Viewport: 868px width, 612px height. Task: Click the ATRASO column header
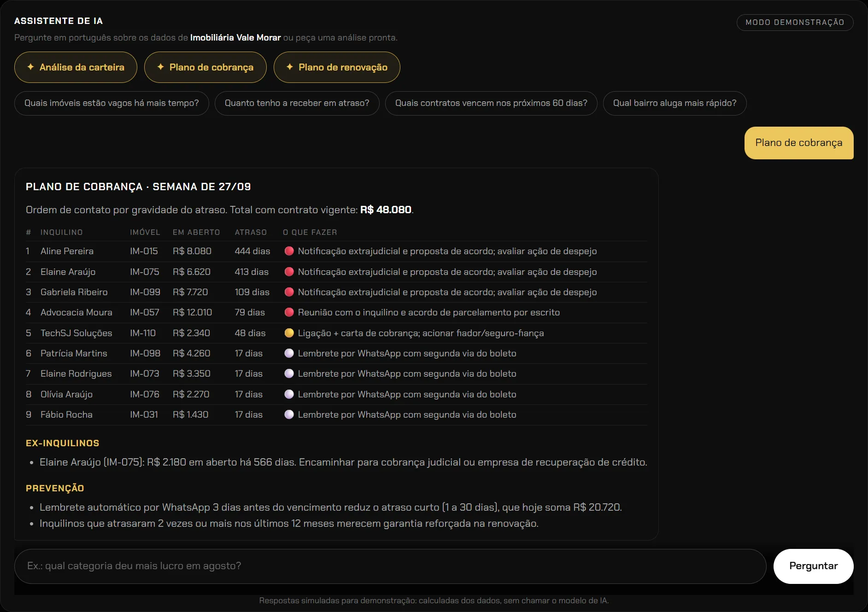251,232
